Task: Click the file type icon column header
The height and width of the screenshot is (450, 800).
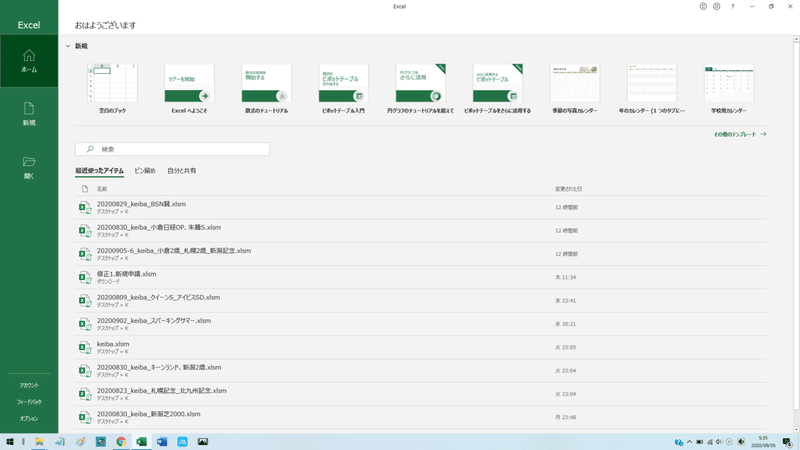Action: [85, 189]
